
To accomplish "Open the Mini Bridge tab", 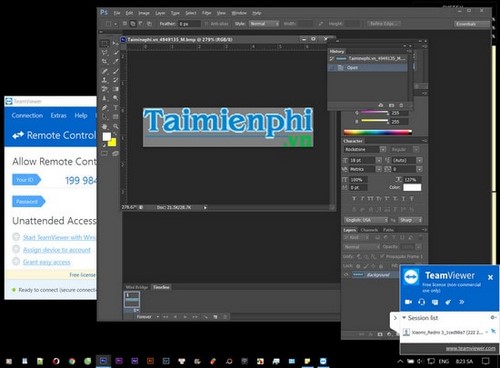I will pos(137,287).
